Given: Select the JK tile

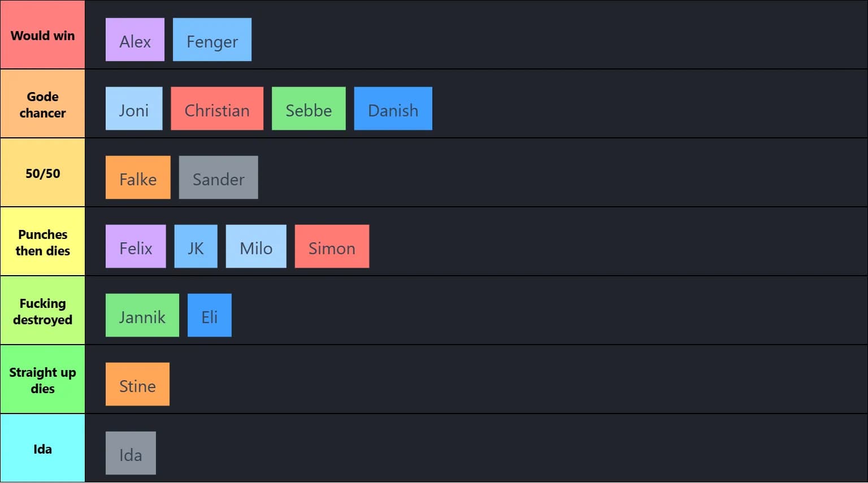Looking at the screenshot, I should click(x=196, y=246).
